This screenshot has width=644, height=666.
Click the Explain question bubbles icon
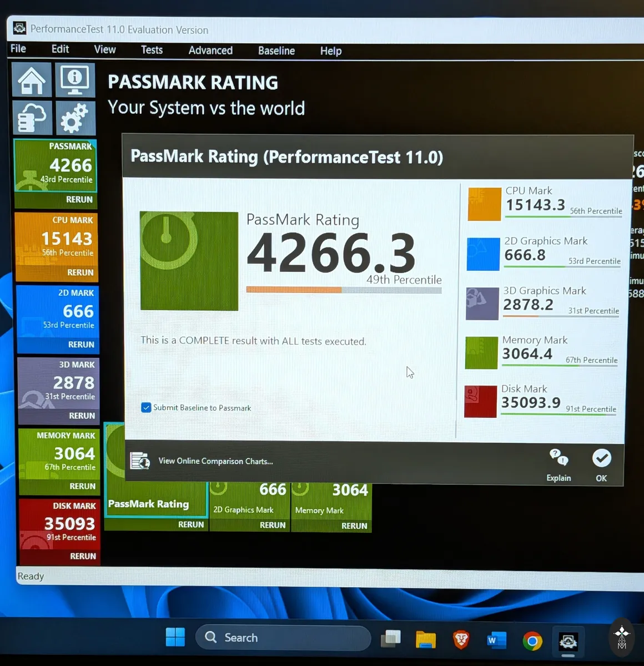click(559, 458)
